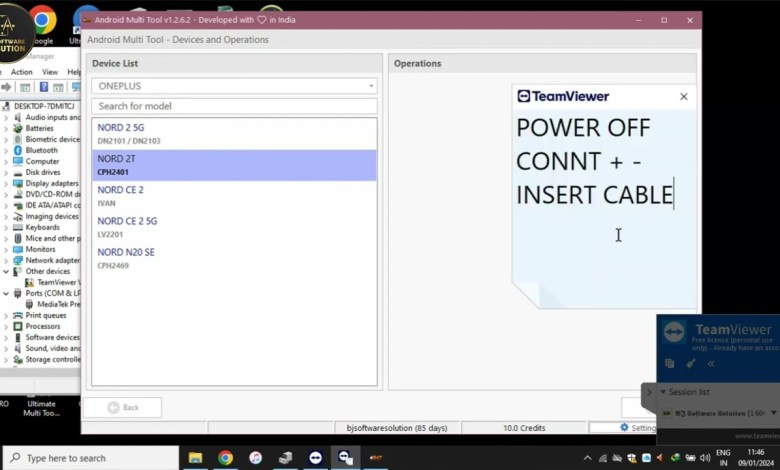Expand the Batteries node in Device Manager
Image resolution: width=780 pixels, height=470 pixels.
6,128
